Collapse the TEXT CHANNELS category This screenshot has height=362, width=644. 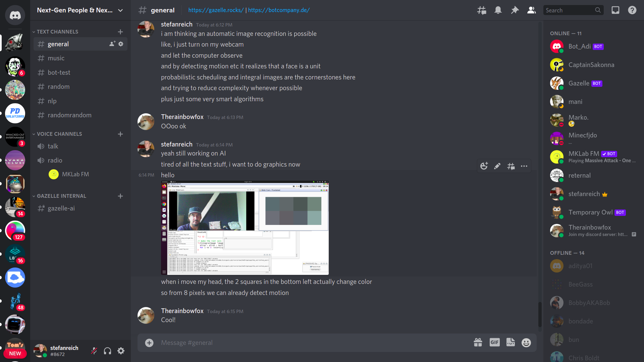56,32
